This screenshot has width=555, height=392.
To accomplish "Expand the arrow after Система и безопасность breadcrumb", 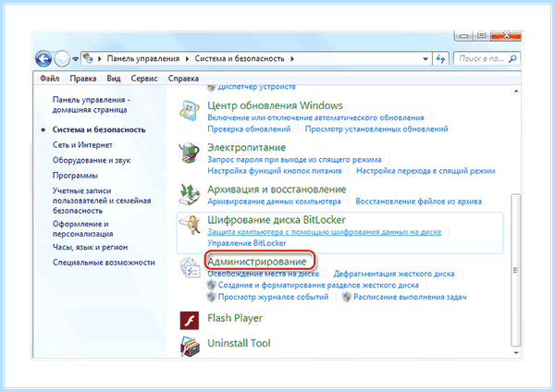I will click(292, 59).
